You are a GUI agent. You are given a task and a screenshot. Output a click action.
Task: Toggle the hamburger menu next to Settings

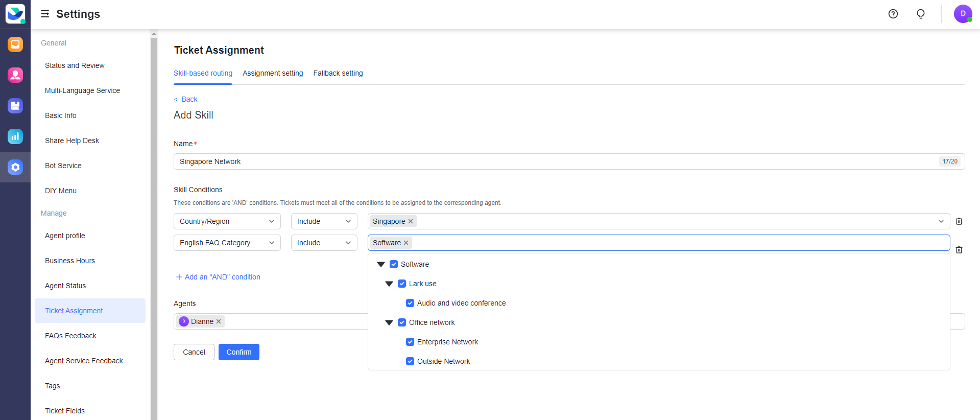(x=45, y=14)
